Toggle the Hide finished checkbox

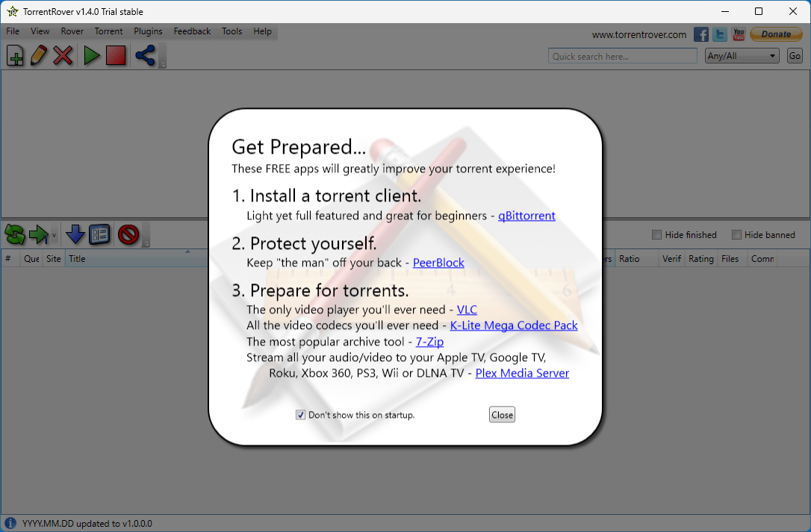[657, 235]
